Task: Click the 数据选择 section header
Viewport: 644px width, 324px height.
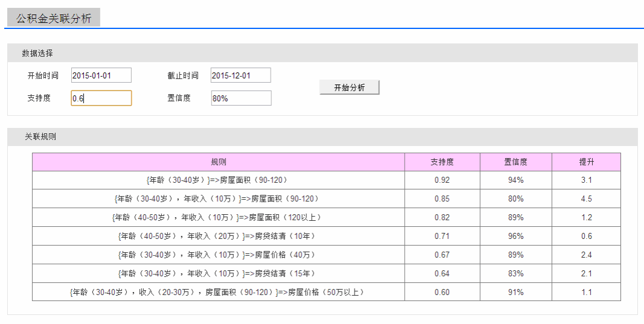Action: [x=37, y=53]
